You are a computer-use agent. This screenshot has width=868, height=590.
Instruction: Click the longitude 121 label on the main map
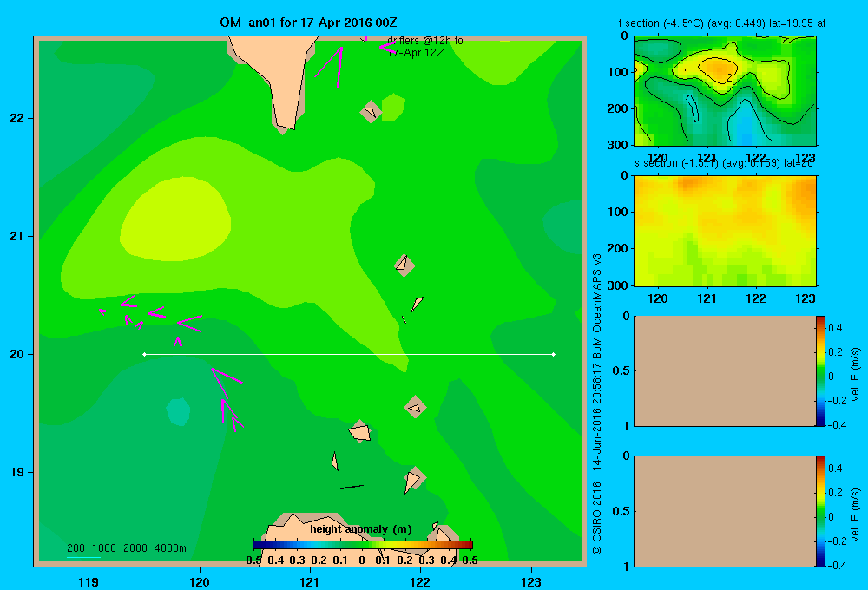(x=310, y=581)
